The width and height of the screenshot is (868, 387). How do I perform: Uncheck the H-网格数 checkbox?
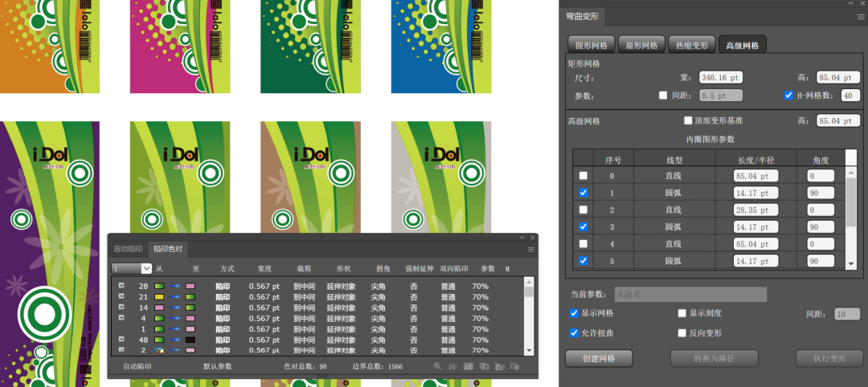tap(789, 95)
